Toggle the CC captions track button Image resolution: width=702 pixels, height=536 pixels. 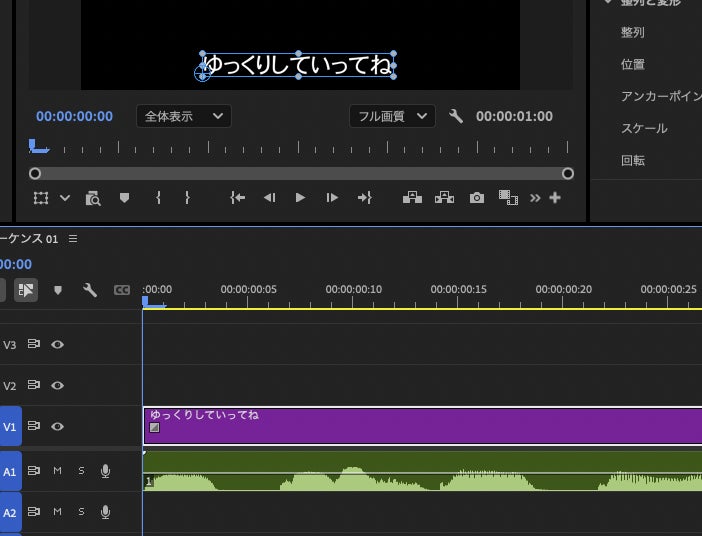(x=122, y=290)
